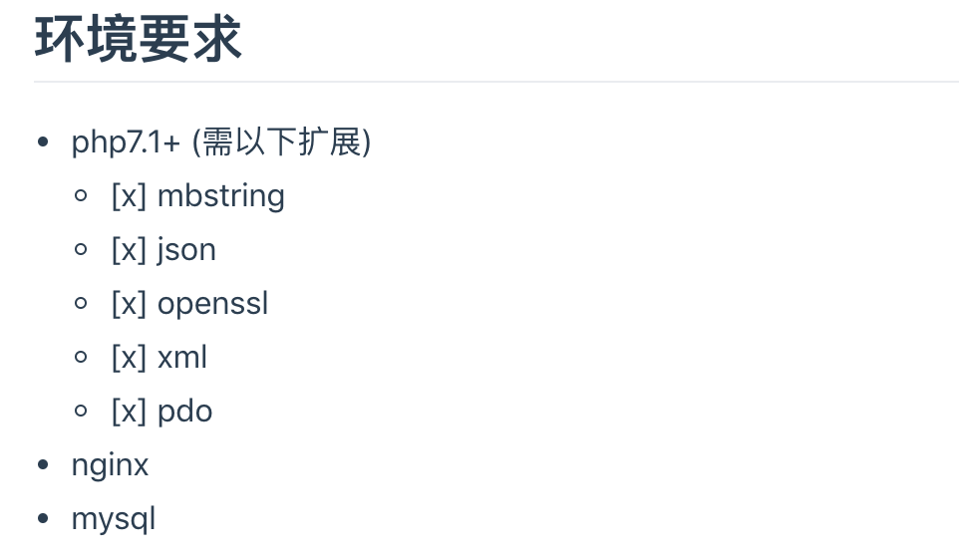Image resolution: width=959 pixels, height=560 pixels.
Task: Click the 环境要求 heading
Action: tap(139, 40)
